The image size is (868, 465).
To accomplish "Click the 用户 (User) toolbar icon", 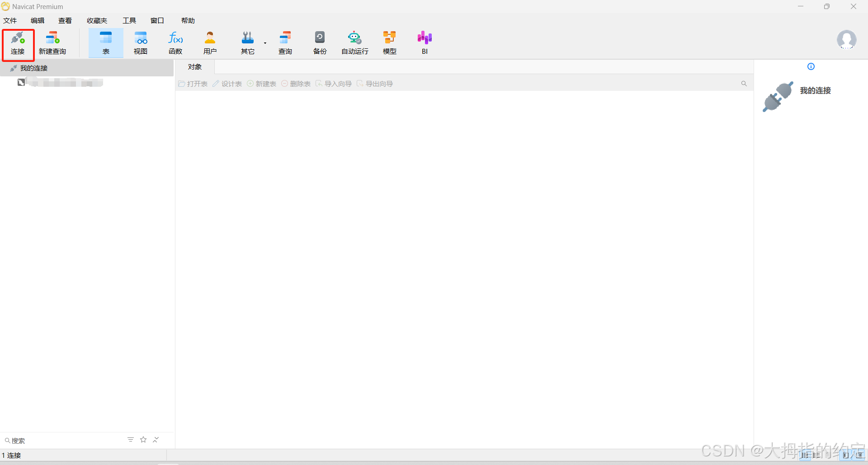I will pos(210,43).
